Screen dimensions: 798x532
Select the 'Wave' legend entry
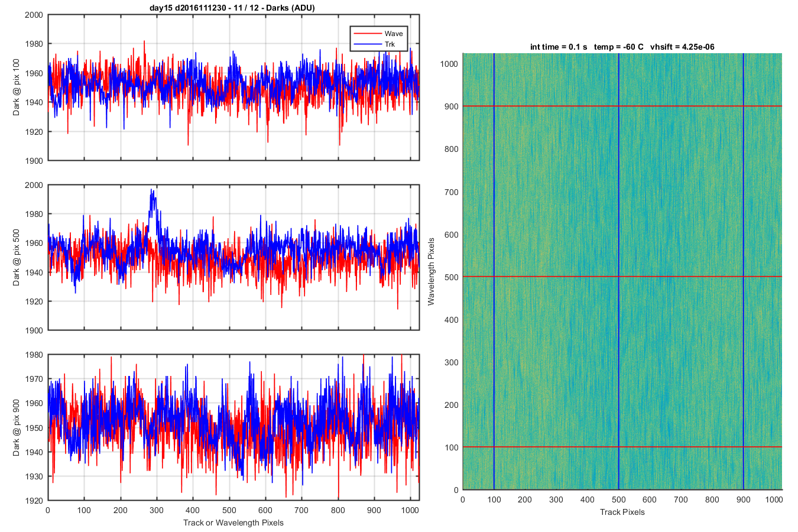click(x=394, y=34)
